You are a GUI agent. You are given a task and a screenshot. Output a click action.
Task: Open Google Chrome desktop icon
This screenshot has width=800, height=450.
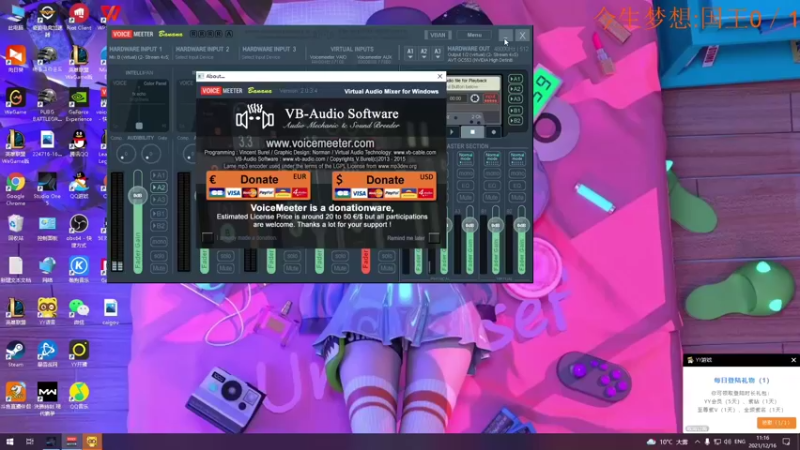(x=15, y=187)
